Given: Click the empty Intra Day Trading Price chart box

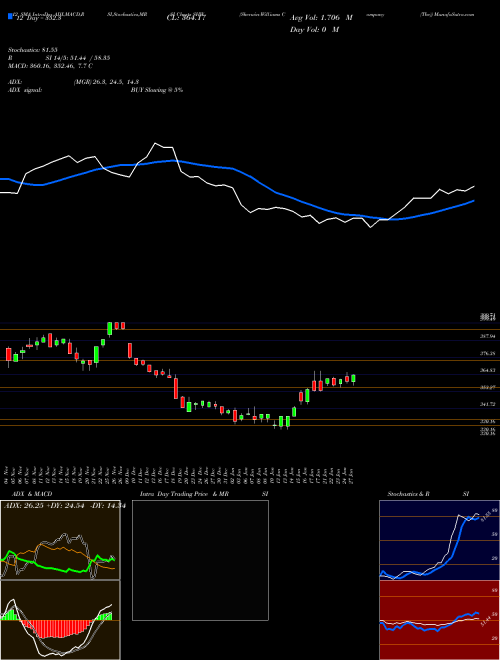Looking at the screenshot, I should pyautogui.click(x=200, y=560).
